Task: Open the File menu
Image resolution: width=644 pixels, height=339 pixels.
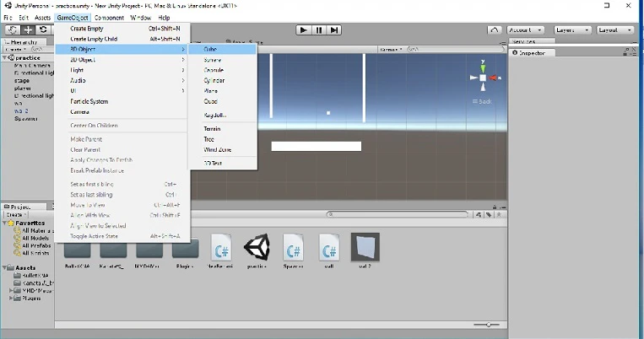Action: tap(8, 18)
